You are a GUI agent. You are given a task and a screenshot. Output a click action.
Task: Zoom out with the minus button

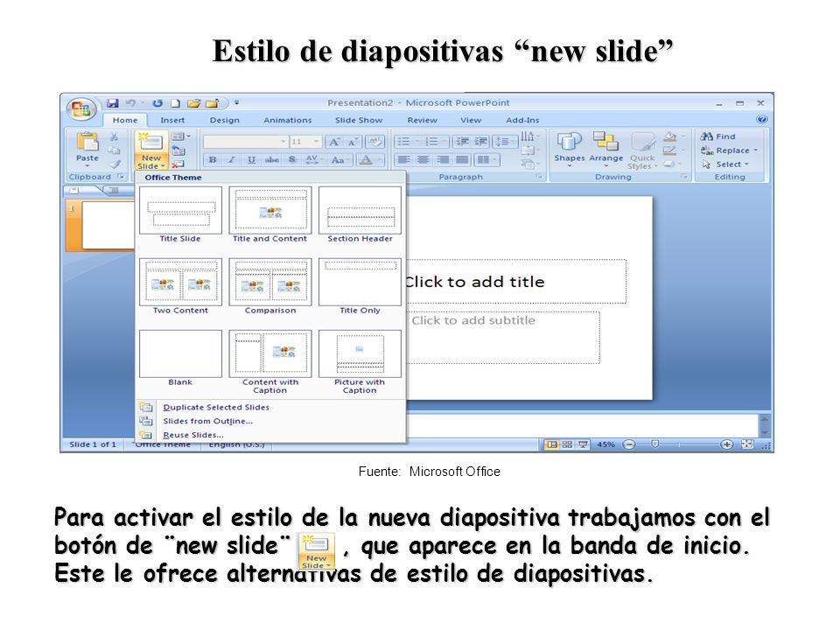[x=629, y=444]
